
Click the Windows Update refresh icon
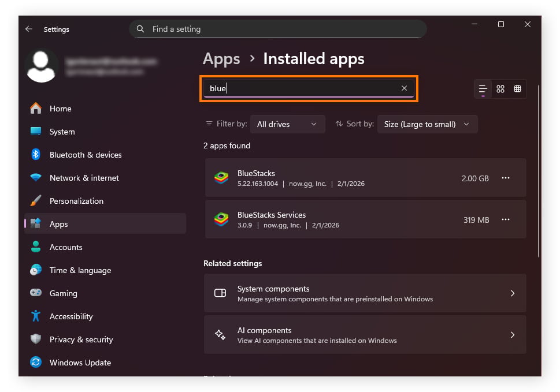pos(36,362)
